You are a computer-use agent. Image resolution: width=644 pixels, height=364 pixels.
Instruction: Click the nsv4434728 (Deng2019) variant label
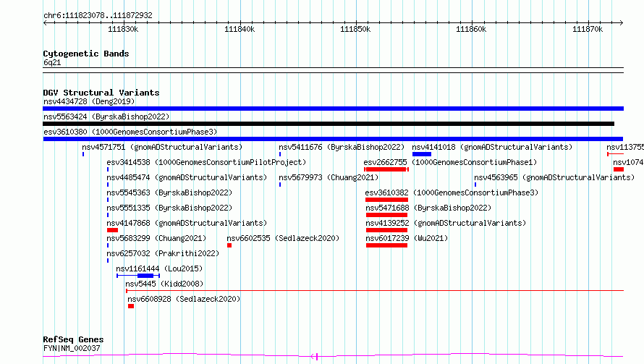tap(89, 101)
